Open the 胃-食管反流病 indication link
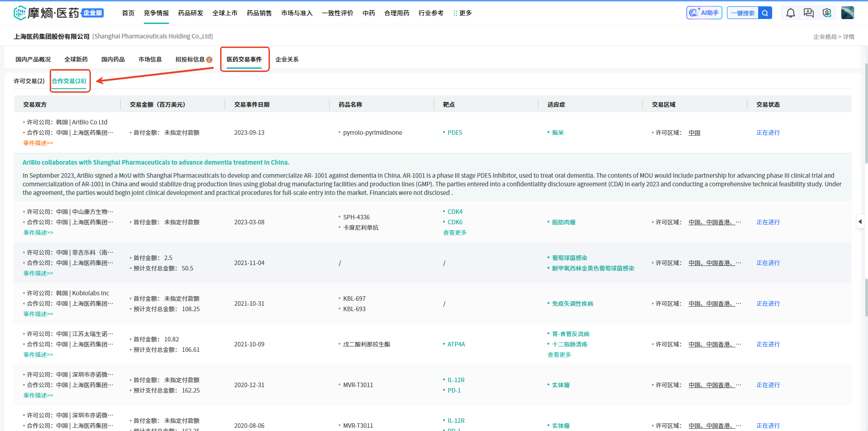This screenshot has height=431, width=868. pyautogui.click(x=571, y=334)
